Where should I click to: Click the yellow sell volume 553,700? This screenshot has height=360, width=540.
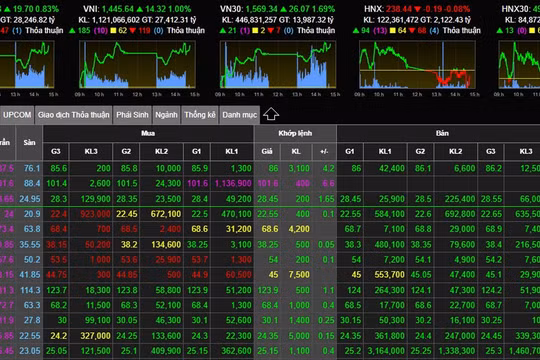tap(390, 275)
